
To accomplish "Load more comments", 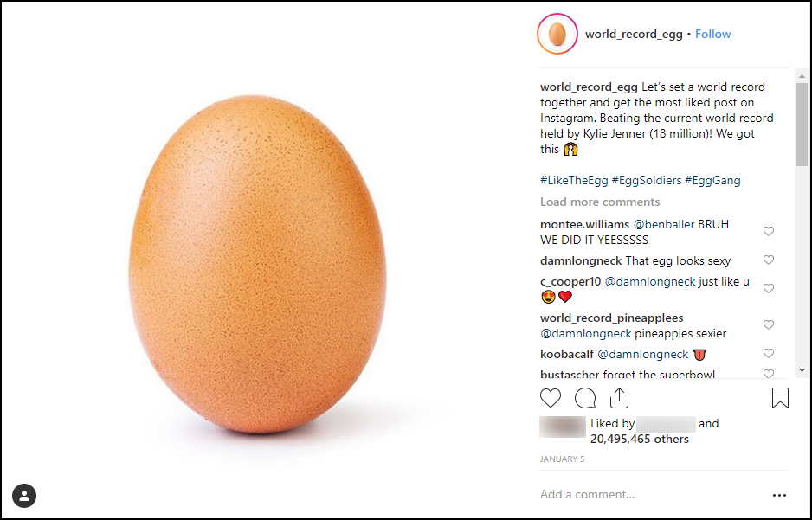I will click(x=600, y=202).
